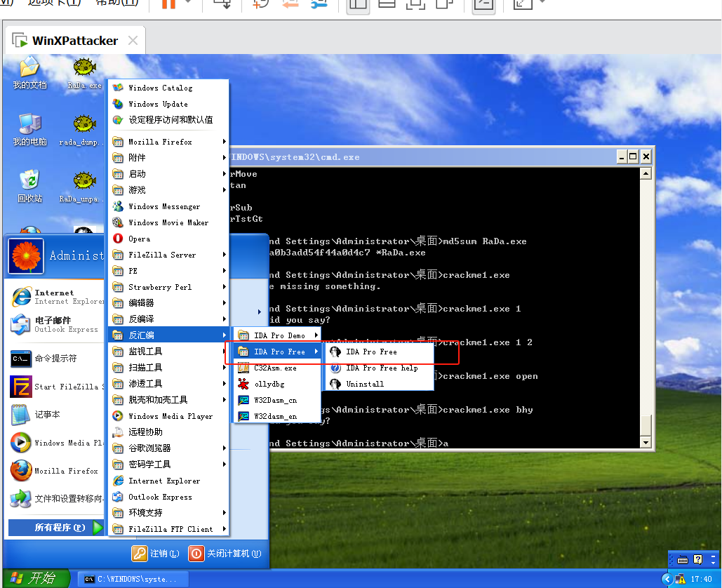Expand 密码学工具 folder
This screenshot has height=588, width=722.
(168, 464)
